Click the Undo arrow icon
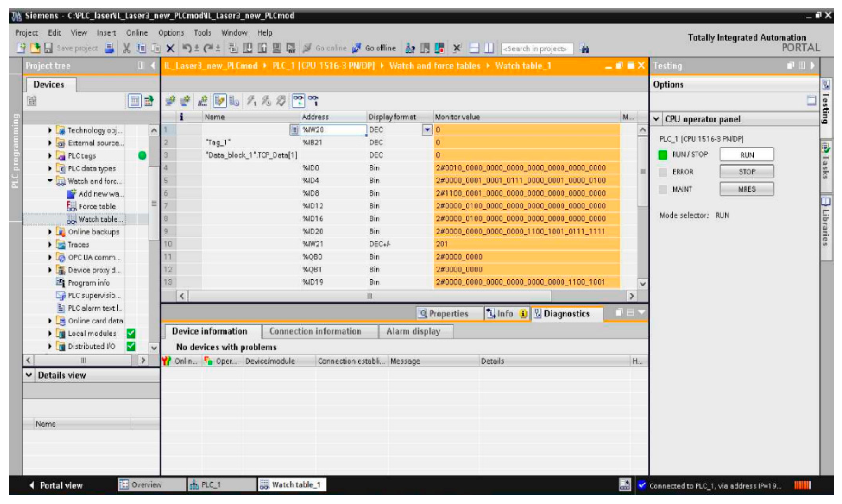 (x=187, y=48)
